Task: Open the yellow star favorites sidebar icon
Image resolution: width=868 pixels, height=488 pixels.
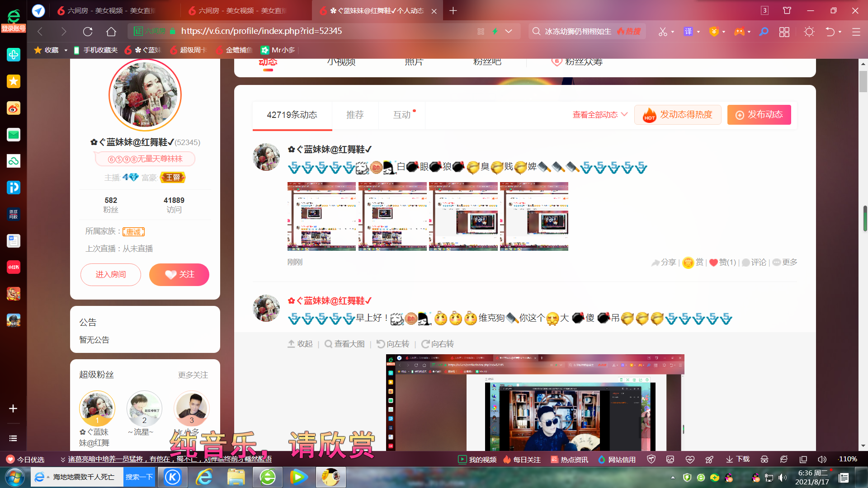Action: (14, 81)
